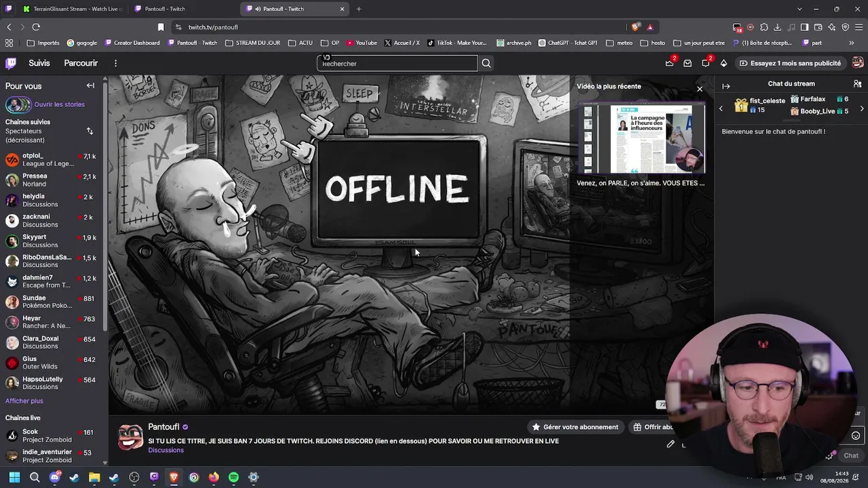Open chat settings gear icon
The image size is (868, 488).
[829, 455]
